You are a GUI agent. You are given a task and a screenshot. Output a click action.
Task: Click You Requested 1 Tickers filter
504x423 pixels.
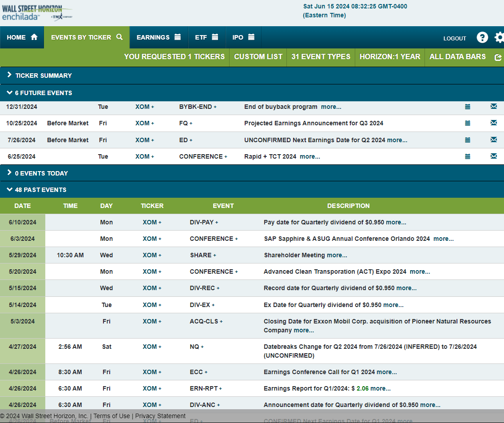coord(174,56)
